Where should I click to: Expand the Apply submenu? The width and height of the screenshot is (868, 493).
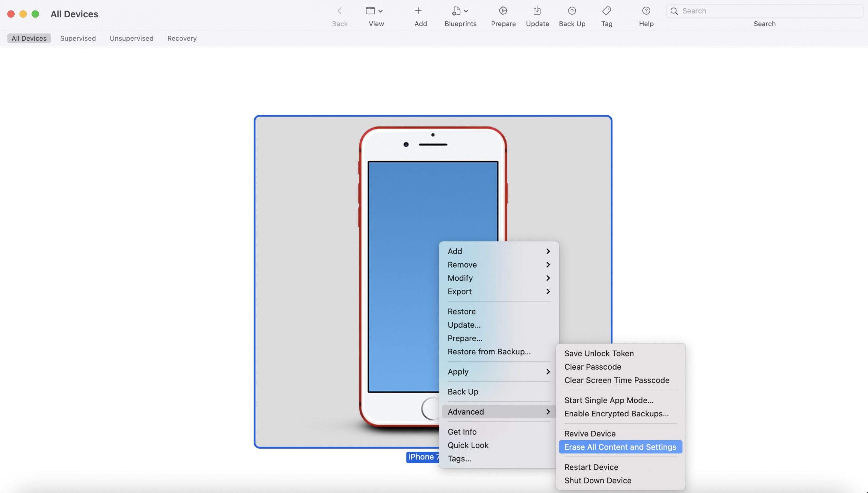[499, 372]
